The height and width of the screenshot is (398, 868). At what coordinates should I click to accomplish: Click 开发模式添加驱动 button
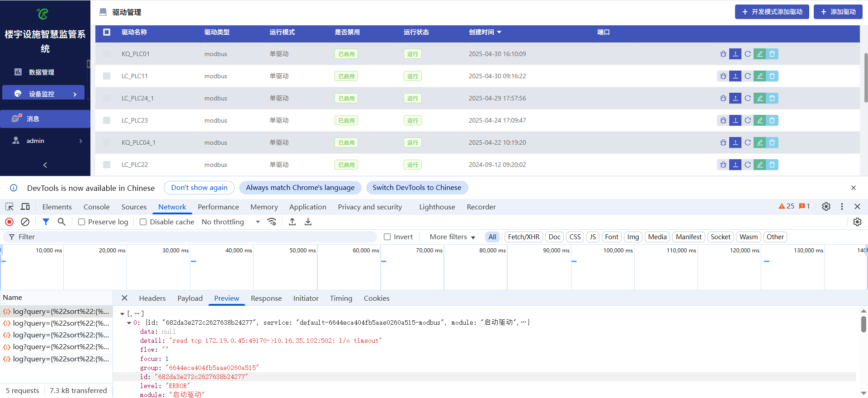coord(772,12)
